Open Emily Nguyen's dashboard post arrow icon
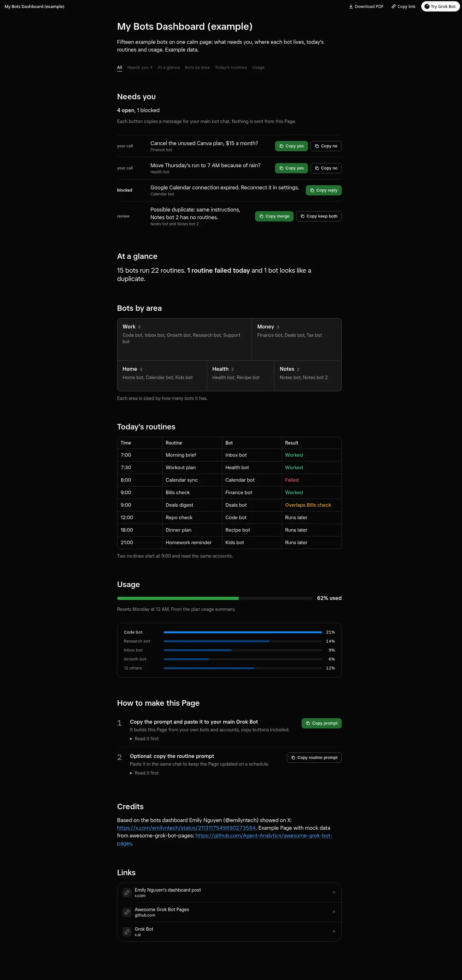 [333, 892]
